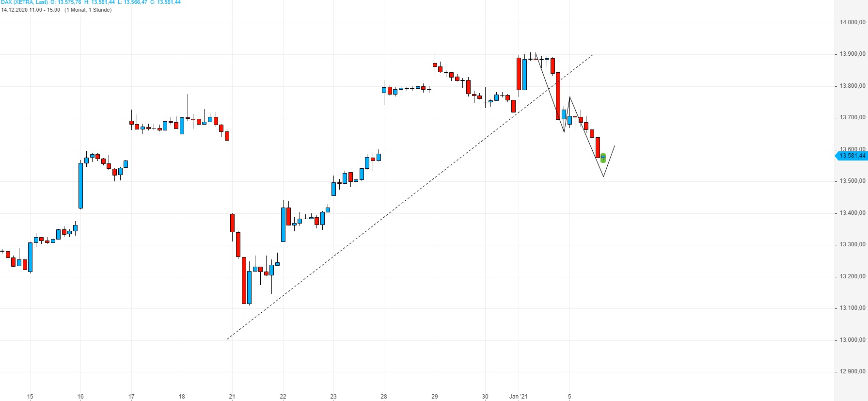Click the blue current-price tag on the price axis

pyautogui.click(x=852, y=156)
